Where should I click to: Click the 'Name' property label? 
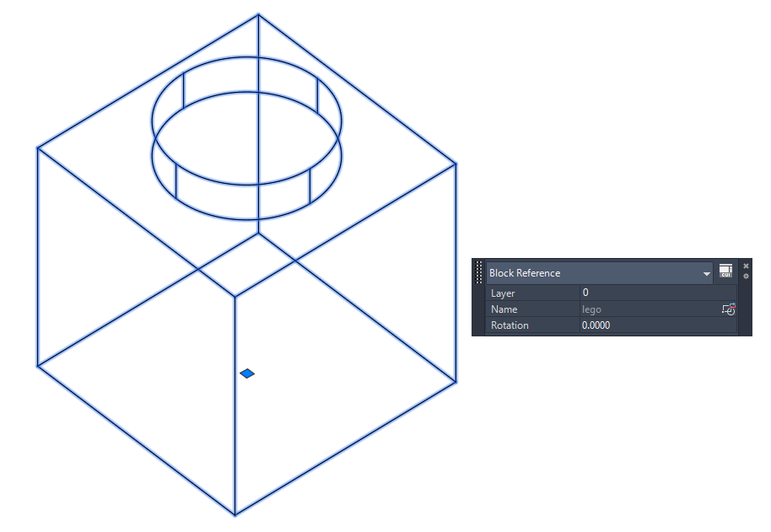504,309
